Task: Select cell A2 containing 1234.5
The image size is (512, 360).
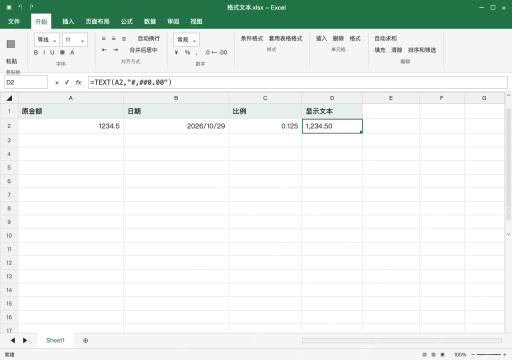Action: 71,126
